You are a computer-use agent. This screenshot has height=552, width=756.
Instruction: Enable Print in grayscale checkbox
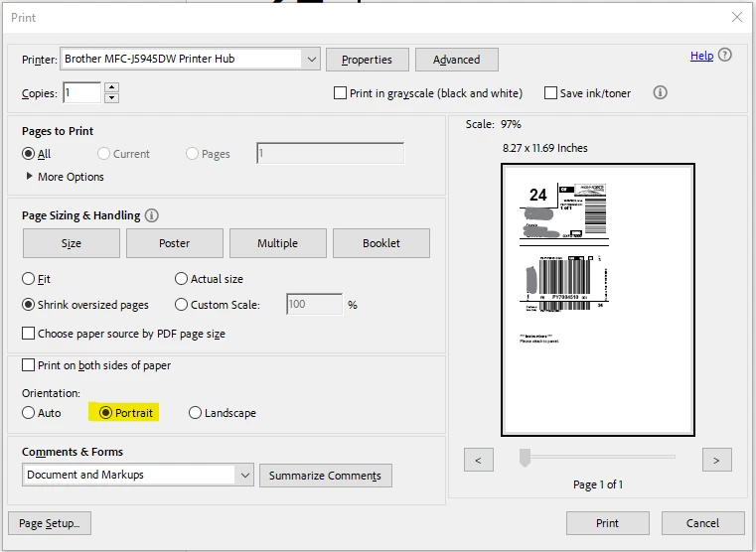point(340,93)
